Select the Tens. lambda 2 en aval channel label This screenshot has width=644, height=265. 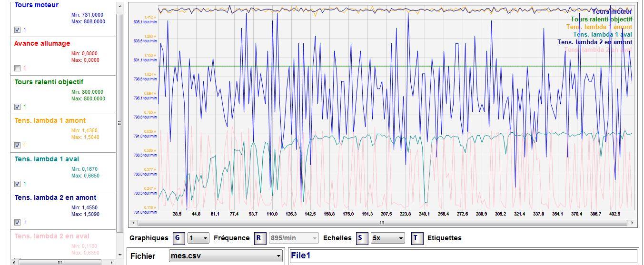click(52, 236)
